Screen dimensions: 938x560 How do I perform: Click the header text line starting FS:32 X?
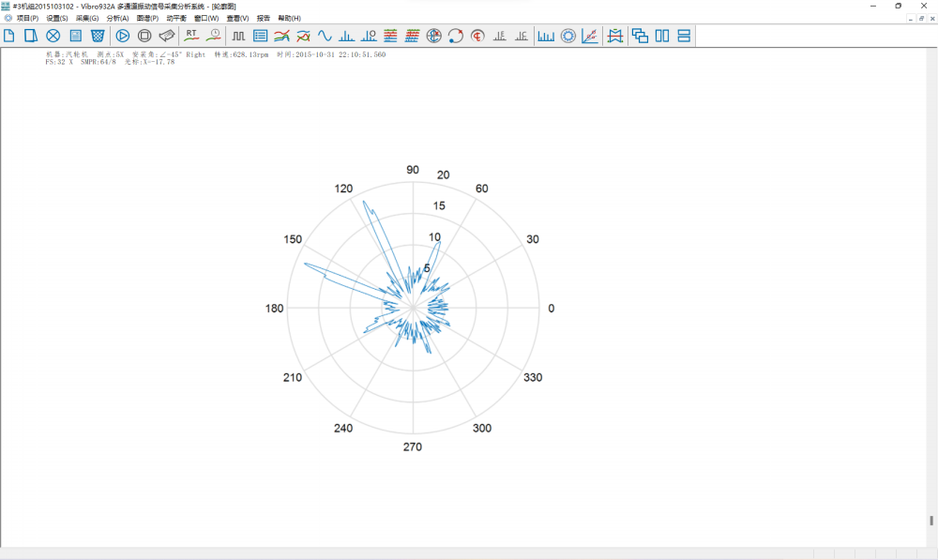[110, 62]
